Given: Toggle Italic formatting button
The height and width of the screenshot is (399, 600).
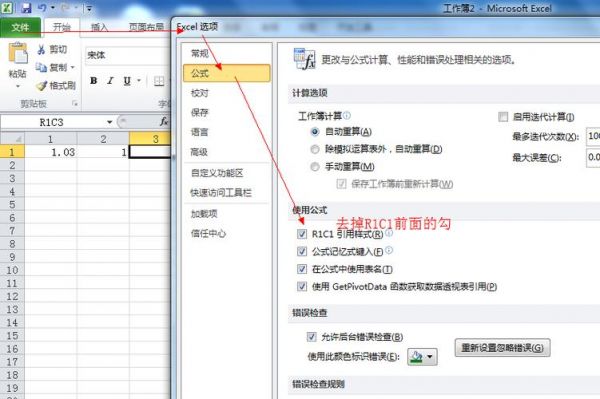Looking at the screenshot, I should [110, 81].
